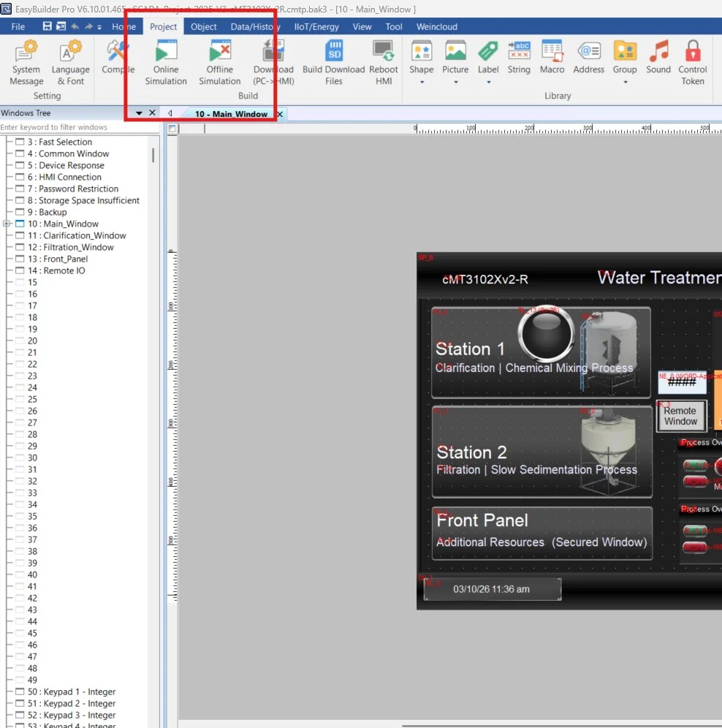722x728 pixels.
Task: Switch to the Tool ribbon tab
Action: (394, 27)
